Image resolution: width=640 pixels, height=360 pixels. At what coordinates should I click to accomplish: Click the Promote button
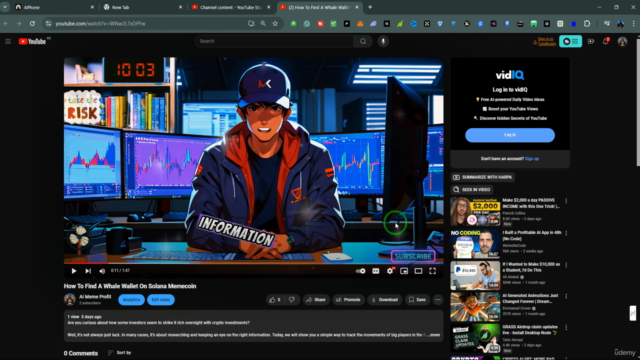tap(348, 300)
